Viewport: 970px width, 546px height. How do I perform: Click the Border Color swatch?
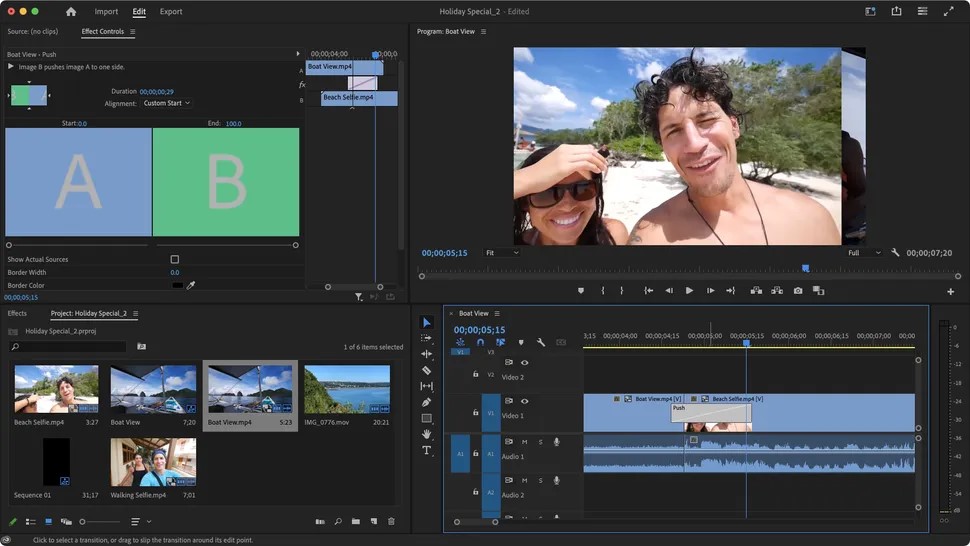(177, 285)
